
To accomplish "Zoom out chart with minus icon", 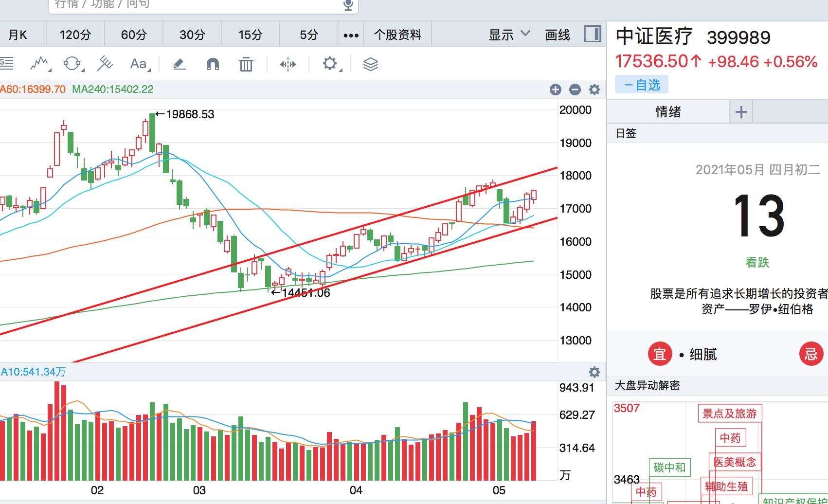I will [575, 90].
